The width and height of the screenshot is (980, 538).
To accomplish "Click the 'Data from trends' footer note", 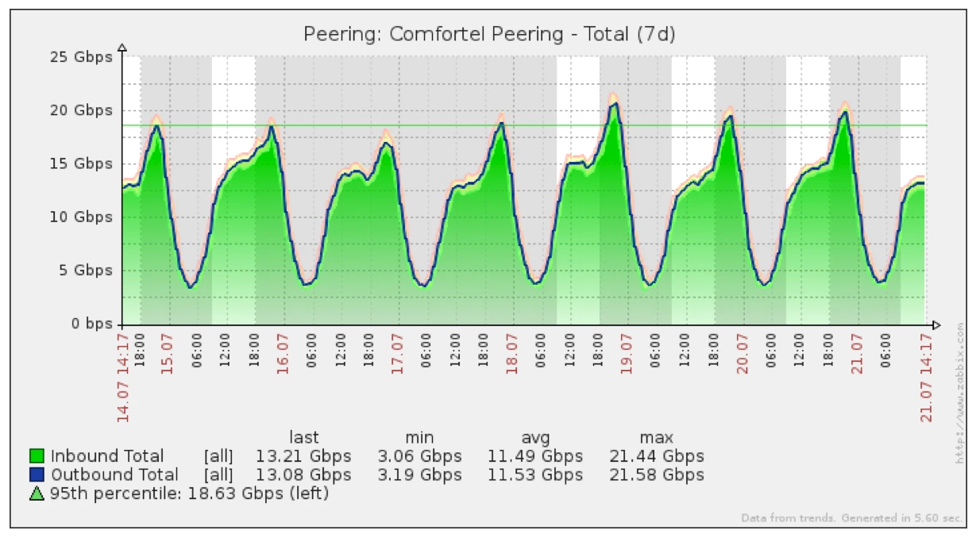I will point(787,518).
